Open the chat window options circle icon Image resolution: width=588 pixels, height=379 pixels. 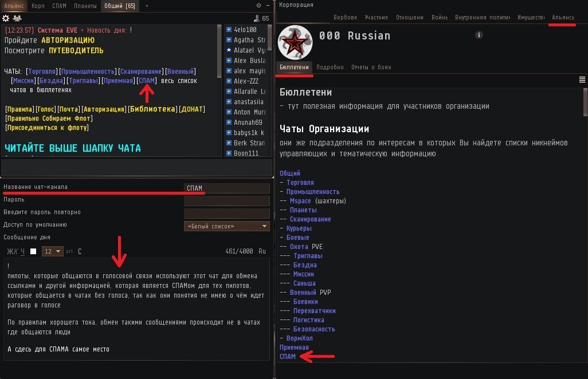(x=258, y=6)
